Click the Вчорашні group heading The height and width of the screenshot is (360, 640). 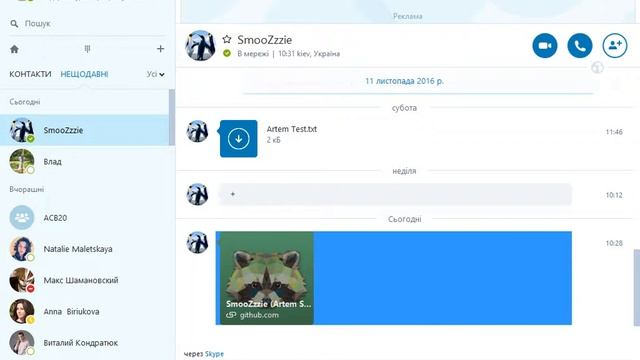coord(27,189)
